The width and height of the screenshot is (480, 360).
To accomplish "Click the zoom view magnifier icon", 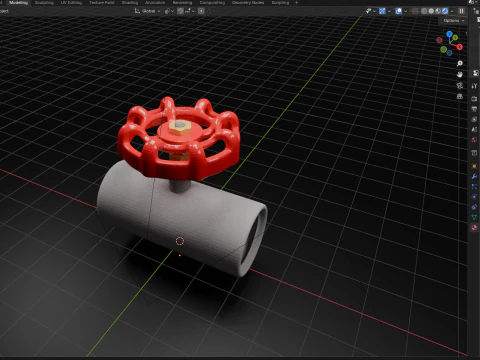I will pos(460,64).
